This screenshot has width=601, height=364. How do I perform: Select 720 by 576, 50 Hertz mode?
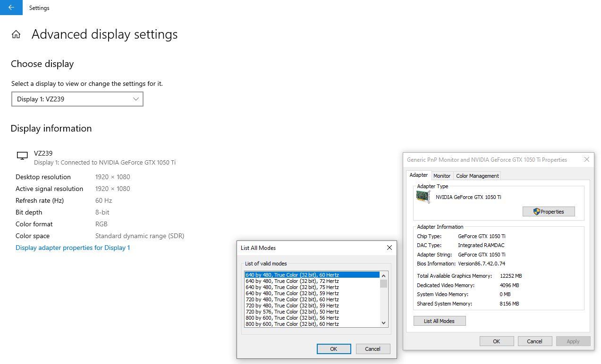click(x=312, y=312)
